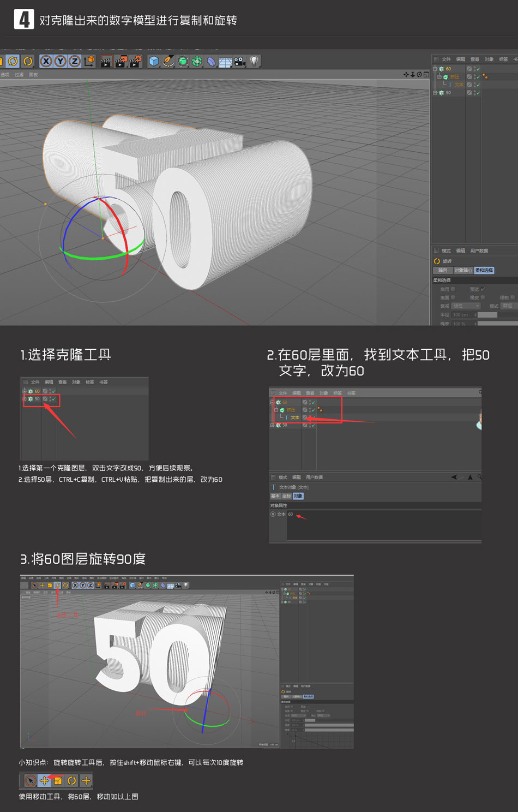The height and width of the screenshot is (812, 518).
Task: Toggle visibility dots for cloner 60 in top Object Manager
Action: (x=474, y=69)
